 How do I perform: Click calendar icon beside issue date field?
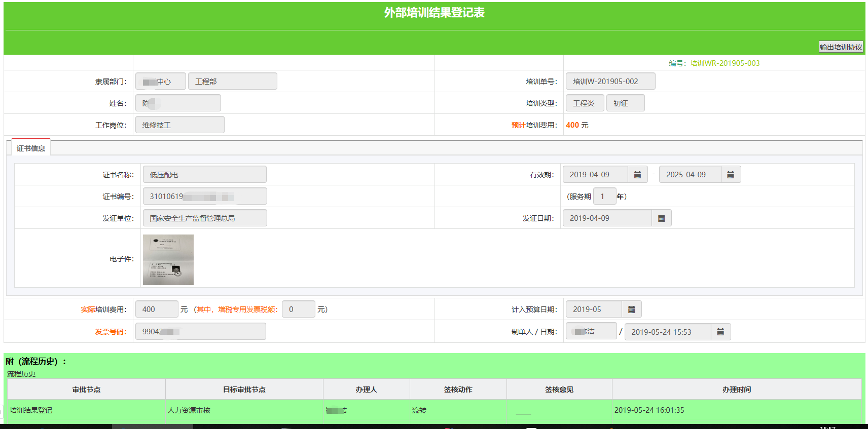click(x=661, y=218)
